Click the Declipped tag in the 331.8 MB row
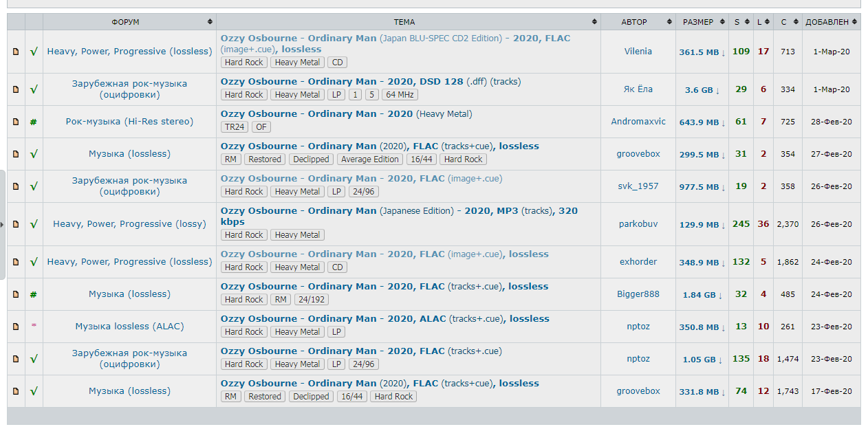The width and height of the screenshot is (868, 440). point(311,397)
